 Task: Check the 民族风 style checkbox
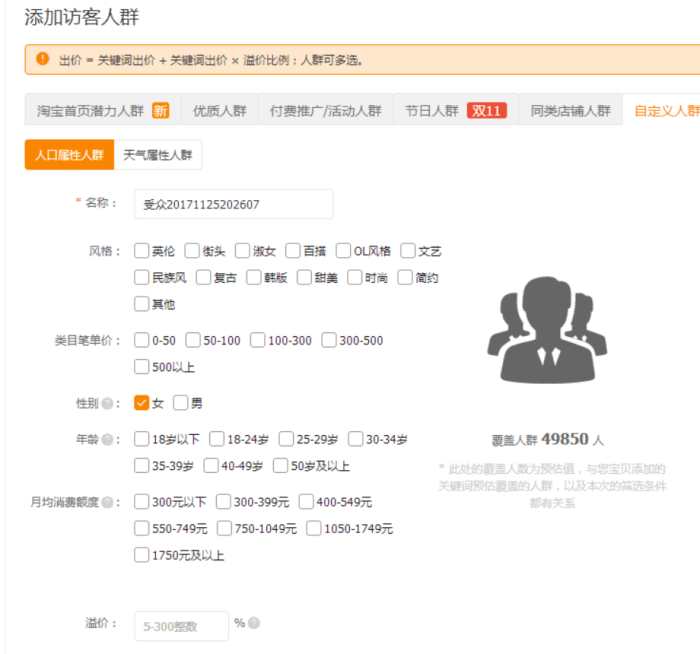coord(142,278)
